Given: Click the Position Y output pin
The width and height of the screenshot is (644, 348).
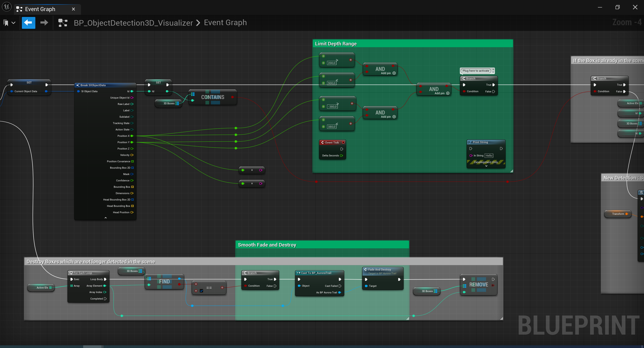Looking at the screenshot, I should (x=132, y=142).
